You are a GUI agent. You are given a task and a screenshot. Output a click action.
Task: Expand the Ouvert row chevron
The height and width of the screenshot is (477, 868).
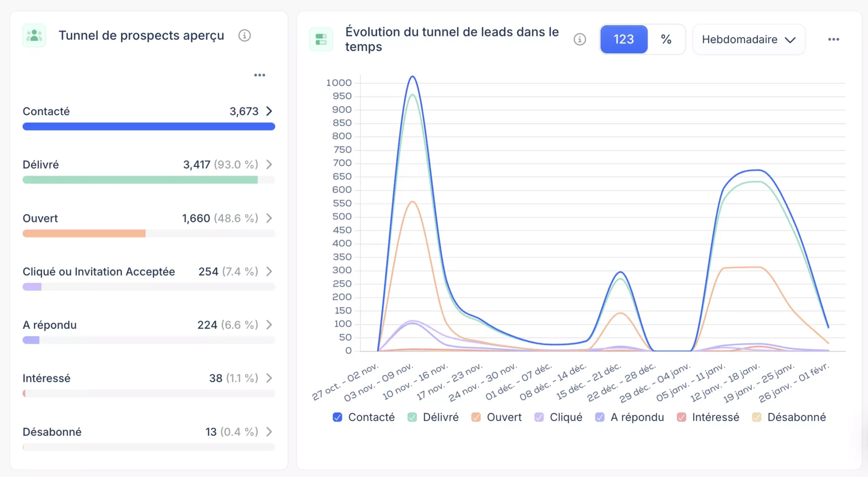pyautogui.click(x=269, y=218)
